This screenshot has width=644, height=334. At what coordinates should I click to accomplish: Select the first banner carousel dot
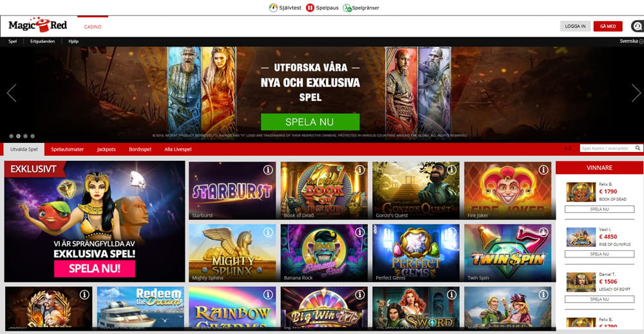11,136
